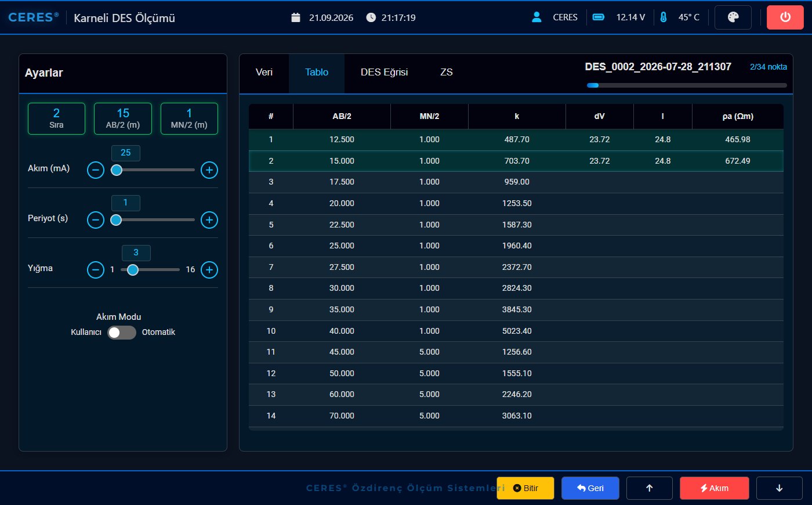812x505 pixels.
Task: Select table row with AB/2 50.000
Action: point(516,374)
